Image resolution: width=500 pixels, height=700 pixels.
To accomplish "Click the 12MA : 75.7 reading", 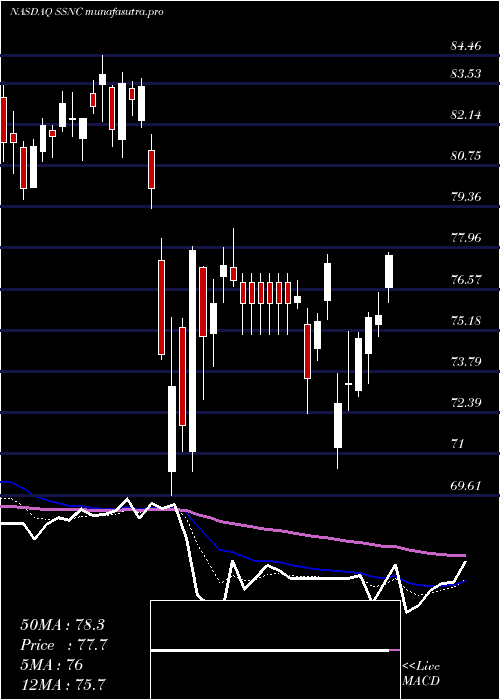I will pyautogui.click(x=64, y=685).
